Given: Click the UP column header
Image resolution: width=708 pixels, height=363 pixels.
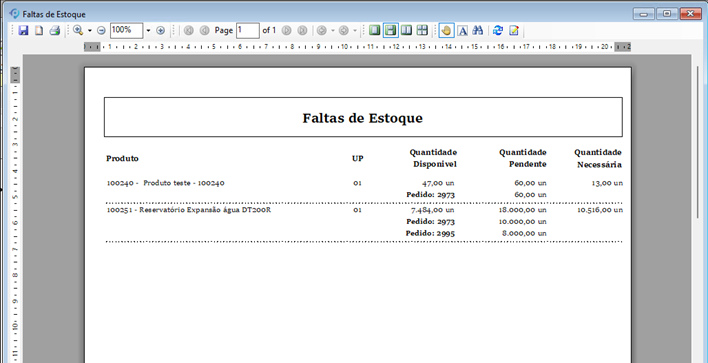Looking at the screenshot, I should 358,158.
